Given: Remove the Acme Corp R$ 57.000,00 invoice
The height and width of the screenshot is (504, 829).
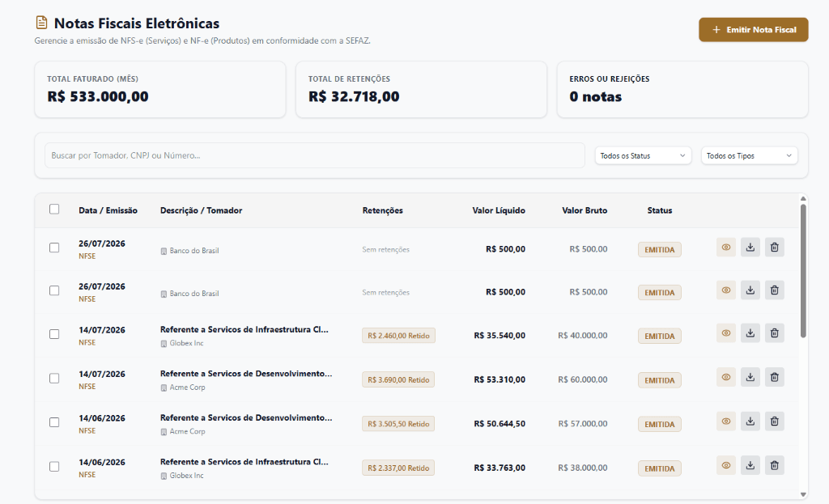Looking at the screenshot, I should 775,421.
